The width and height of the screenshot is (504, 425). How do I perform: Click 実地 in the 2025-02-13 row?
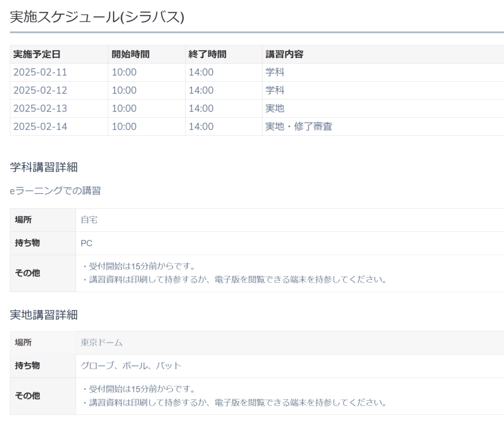coord(275,108)
